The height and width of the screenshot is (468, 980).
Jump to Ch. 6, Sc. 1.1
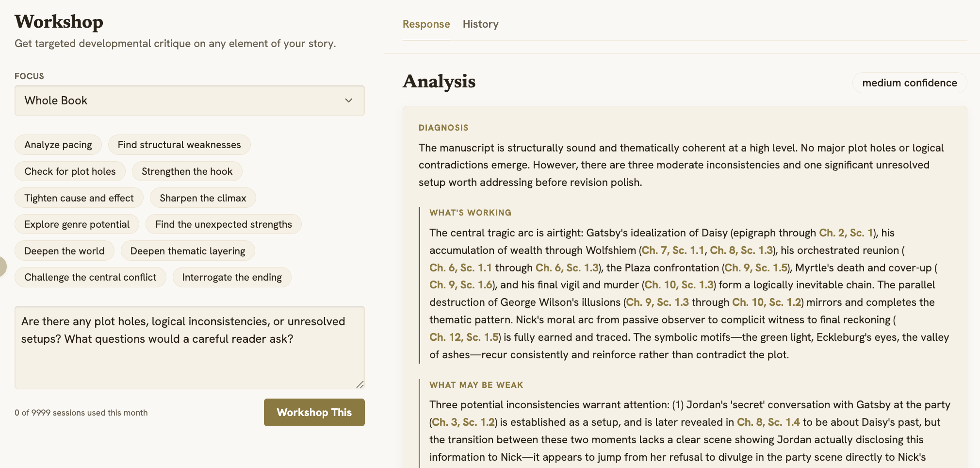pos(460,268)
